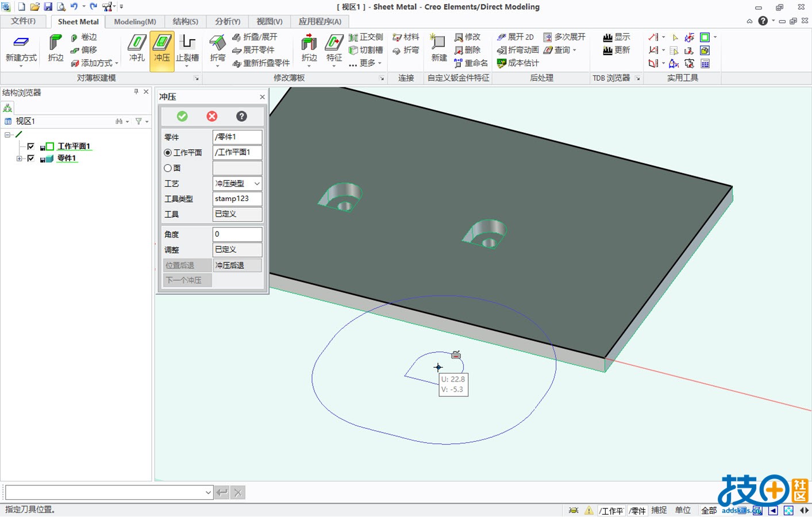The image size is (812, 517).
Task: Click the 折边 flange tool in 对薄板建模 group
Action: (56, 48)
